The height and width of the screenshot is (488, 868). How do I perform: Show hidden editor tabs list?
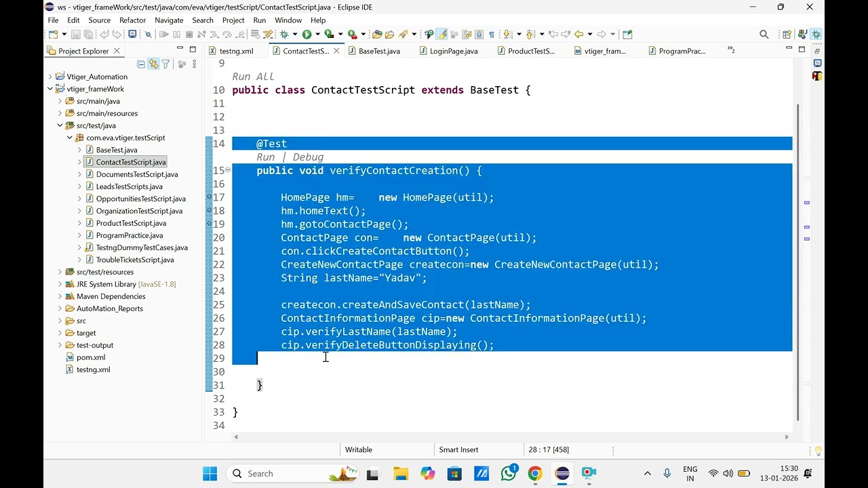click(x=731, y=49)
